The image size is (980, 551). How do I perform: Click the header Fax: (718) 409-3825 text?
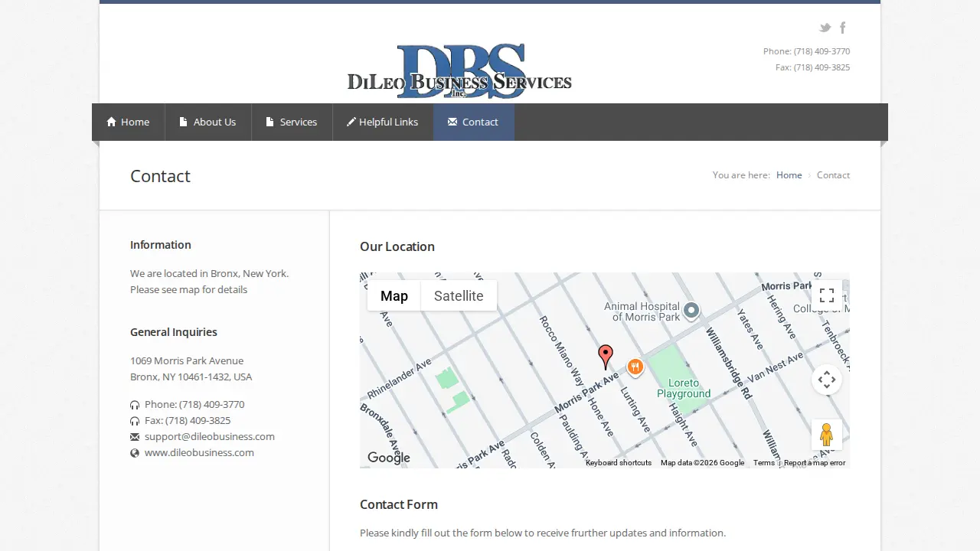[x=812, y=67]
